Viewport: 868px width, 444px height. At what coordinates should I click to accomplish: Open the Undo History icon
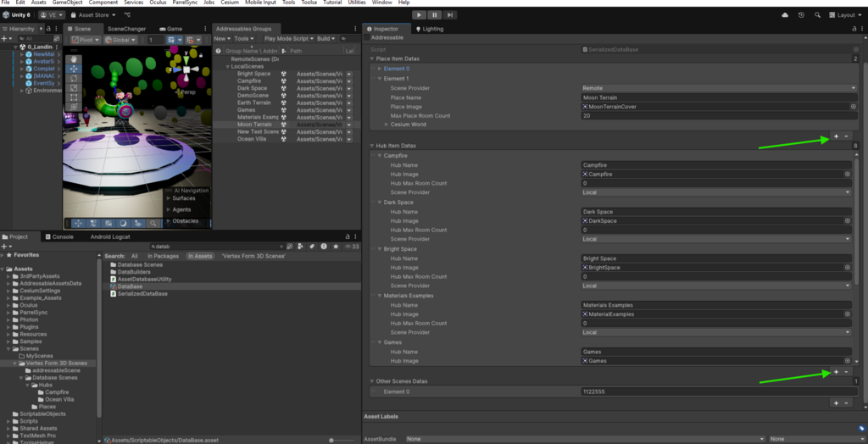click(x=801, y=15)
